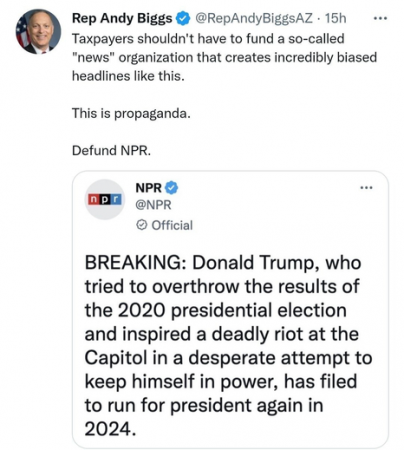Image resolution: width=404 pixels, height=450 pixels.
Task: Open the quoted NPR BREAKING tweet text
Action: click(228, 346)
